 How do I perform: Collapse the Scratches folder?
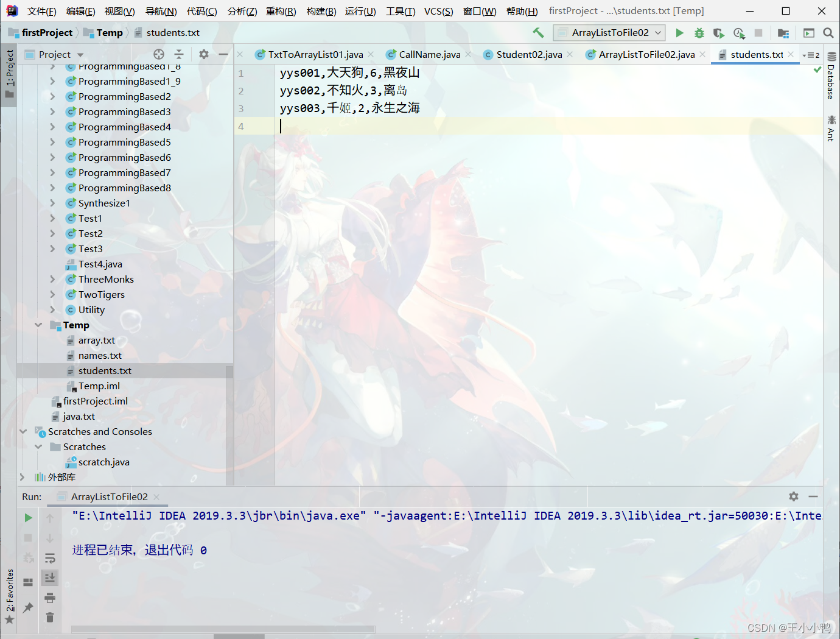point(38,447)
